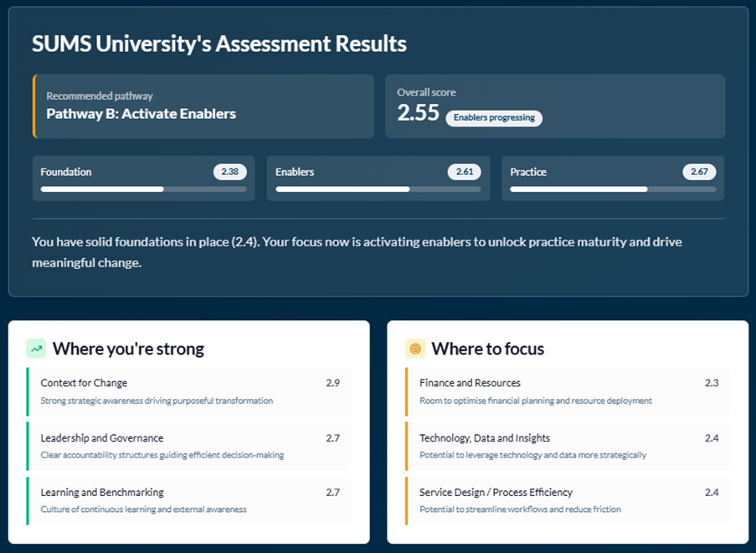The image size is (756, 553).
Task: Click the Enablers 2.61 score badge
Action: pos(464,172)
